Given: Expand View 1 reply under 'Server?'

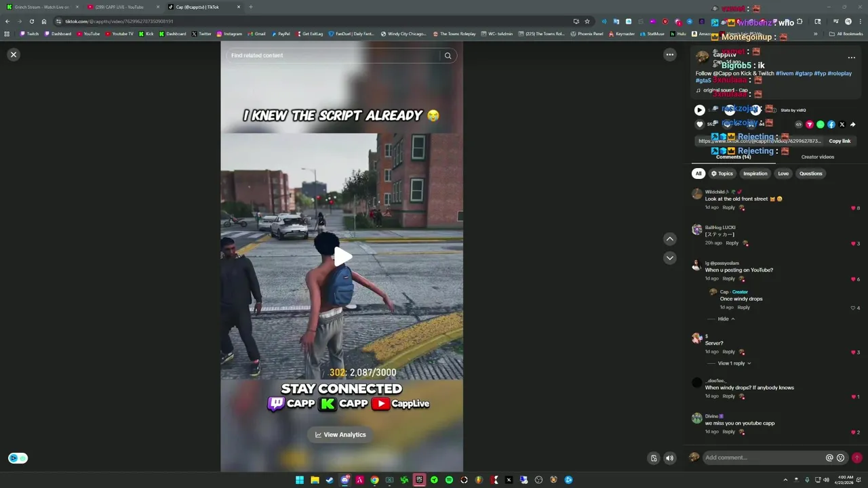Looking at the screenshot, I should pos(734,363).
